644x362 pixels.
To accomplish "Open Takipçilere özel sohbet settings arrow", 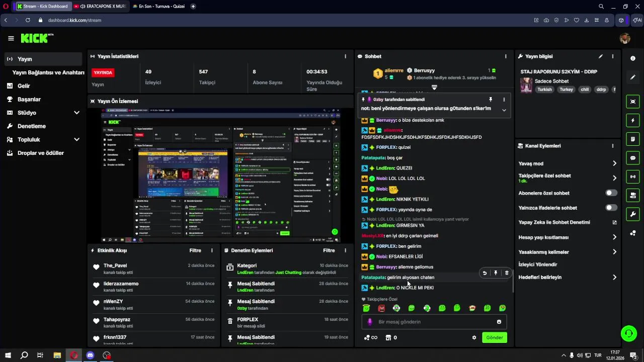I will click(x=614, y=178).
